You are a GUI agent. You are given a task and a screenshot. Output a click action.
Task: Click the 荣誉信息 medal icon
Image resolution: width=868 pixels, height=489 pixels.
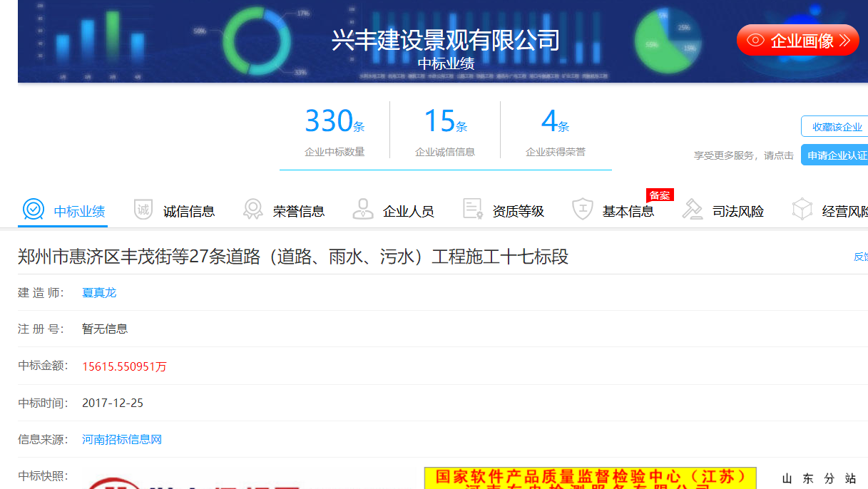click(x=253, y=210)
